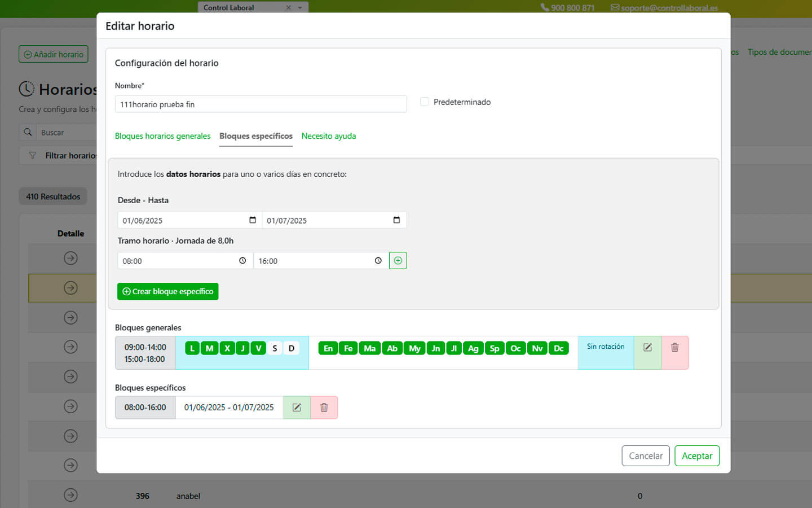Toggle the month August (Ag) badge
This screenshot has width=812, height=508.
click(473, 348)
